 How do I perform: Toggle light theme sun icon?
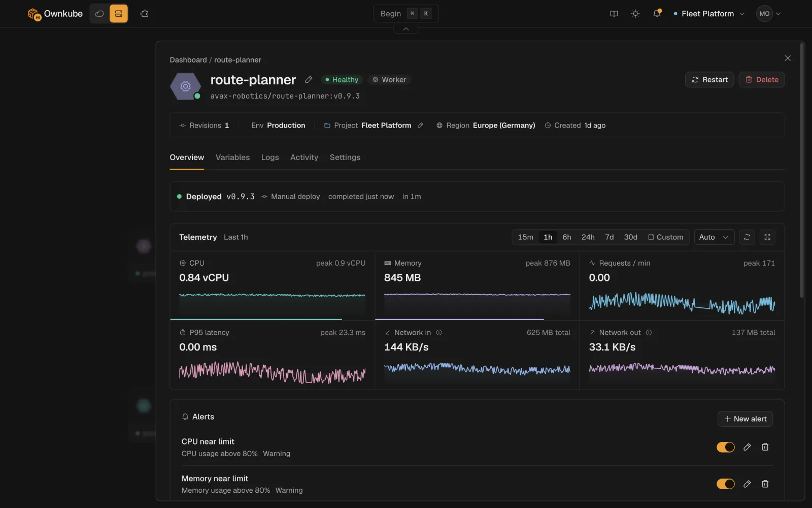[635, 14]
